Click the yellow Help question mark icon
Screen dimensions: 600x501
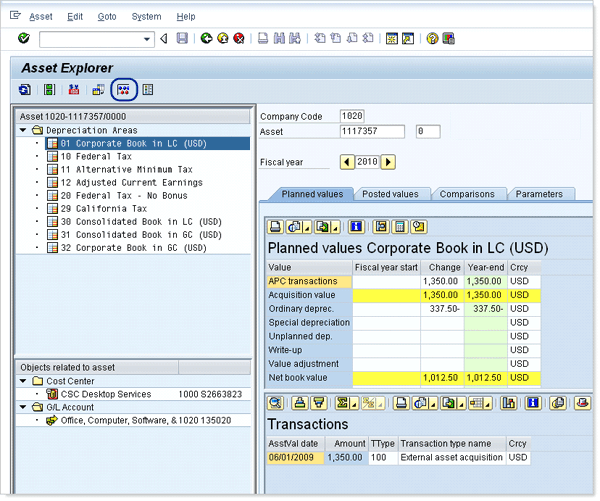[432, 39]
